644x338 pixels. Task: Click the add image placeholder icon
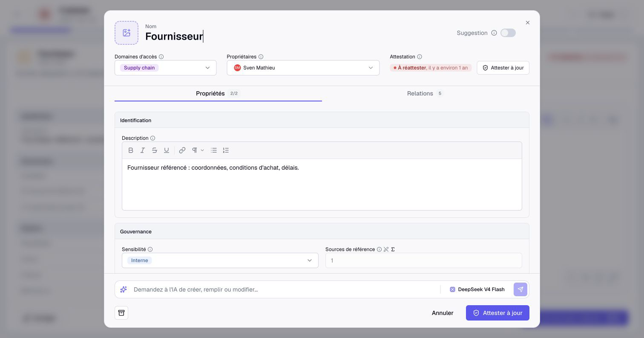tap(126, 33)
